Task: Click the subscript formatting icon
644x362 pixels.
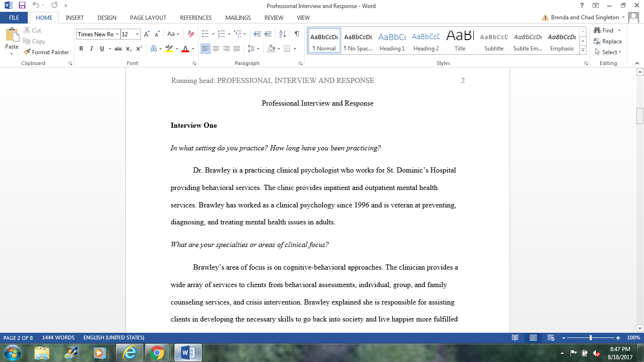Action: point(128,49)
